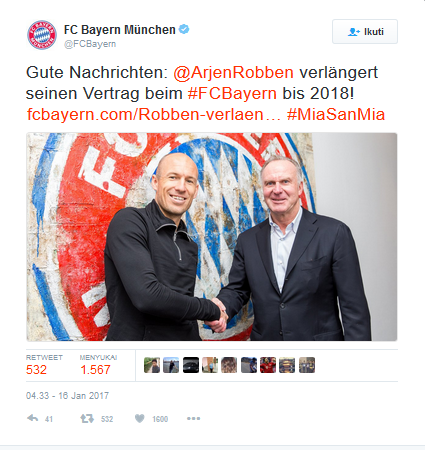The height and width of the screenshot is (450, 425).
Task: Click the last liker avatar thumbnail
Action: 307,365
